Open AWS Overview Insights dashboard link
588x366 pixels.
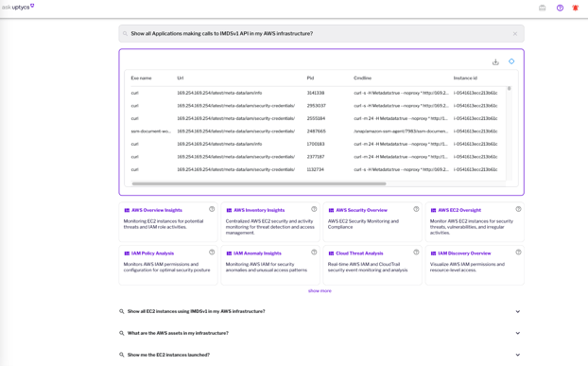pos(157,210)
